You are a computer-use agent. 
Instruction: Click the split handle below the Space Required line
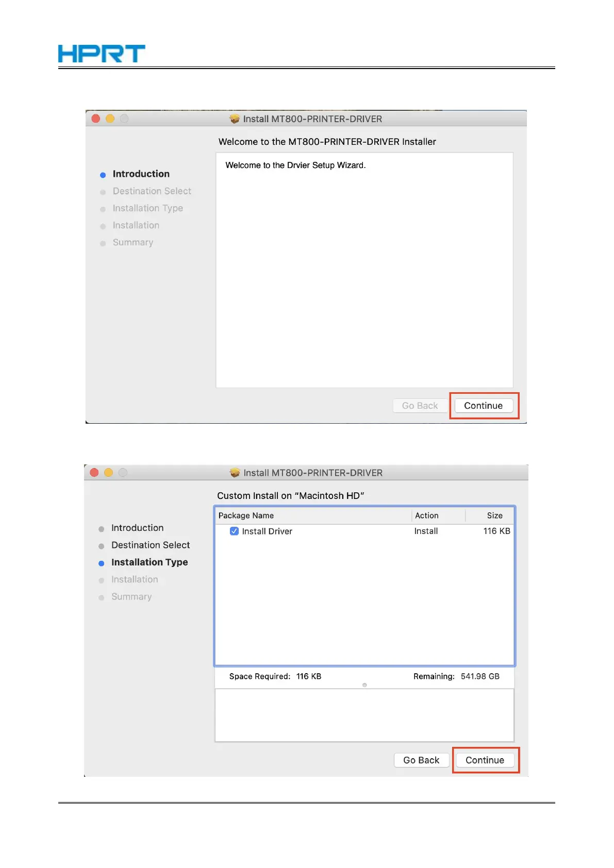(x=364, y=685)
